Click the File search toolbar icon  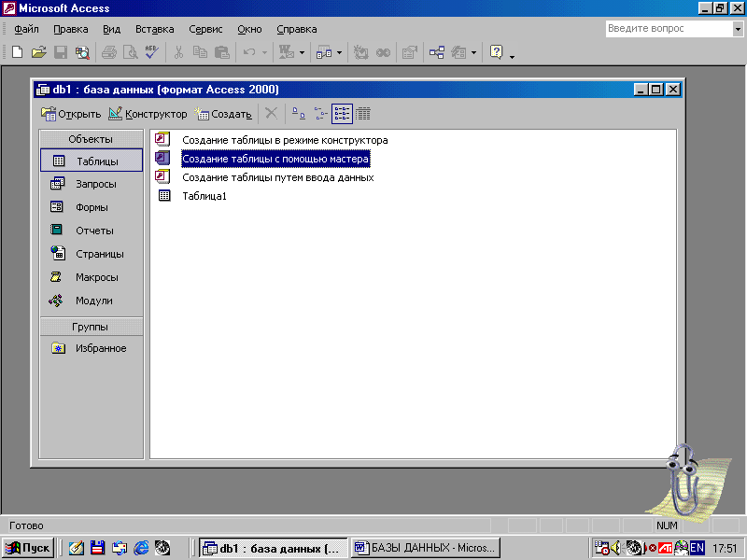click(x=82, y=52)
